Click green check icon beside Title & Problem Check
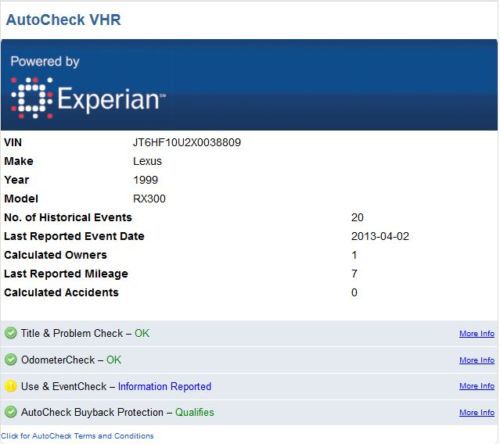 (x=11, y=333)
